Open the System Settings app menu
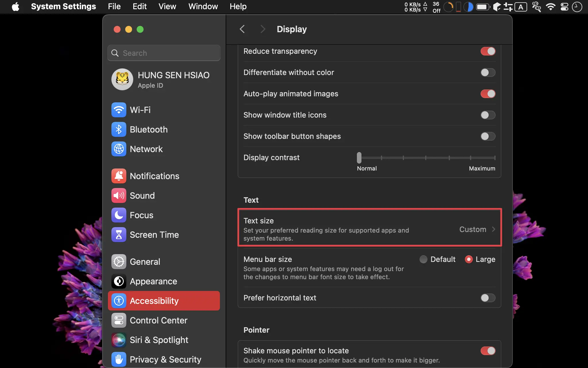Screen dimensions: 588x368 click(63, 6)
